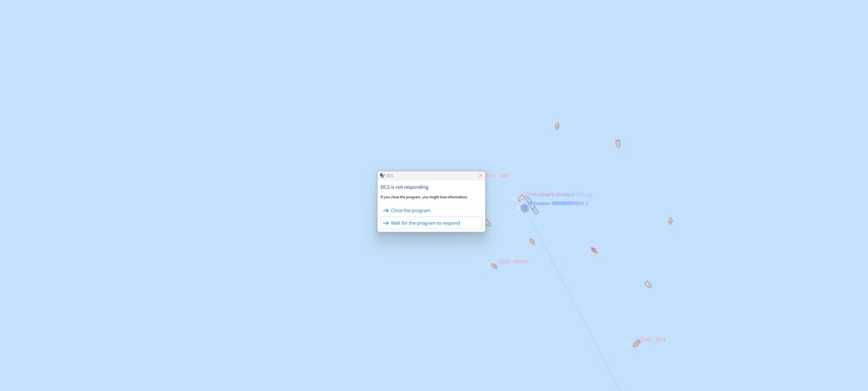868x391 pixels.
Task: Select the red unit northeast of the convoy
Action: 618,144
